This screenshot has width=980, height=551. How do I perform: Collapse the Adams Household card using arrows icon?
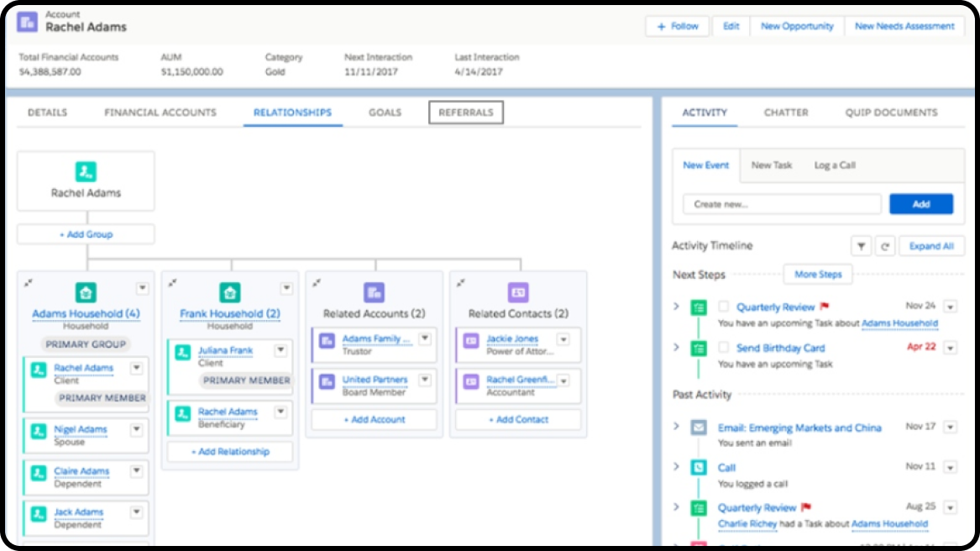click(x=29, y=284)
